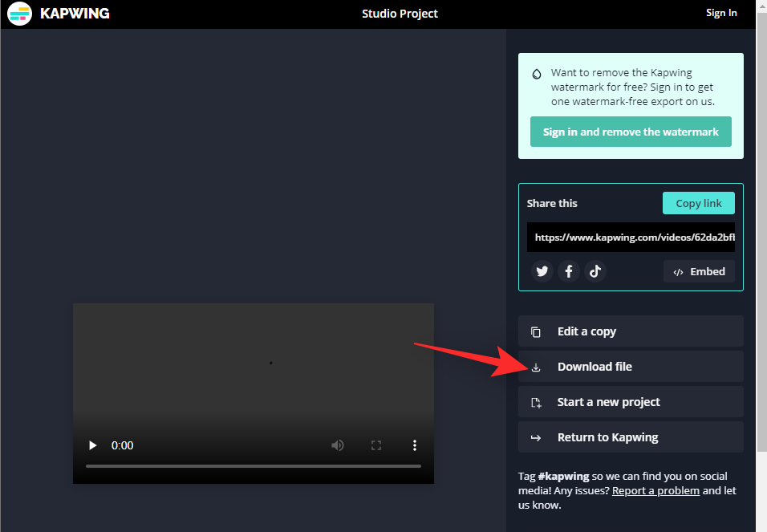This screenshot has height=532, width=767.
Task: Enter fullscreen on the video player
Action: click(376, 445)
